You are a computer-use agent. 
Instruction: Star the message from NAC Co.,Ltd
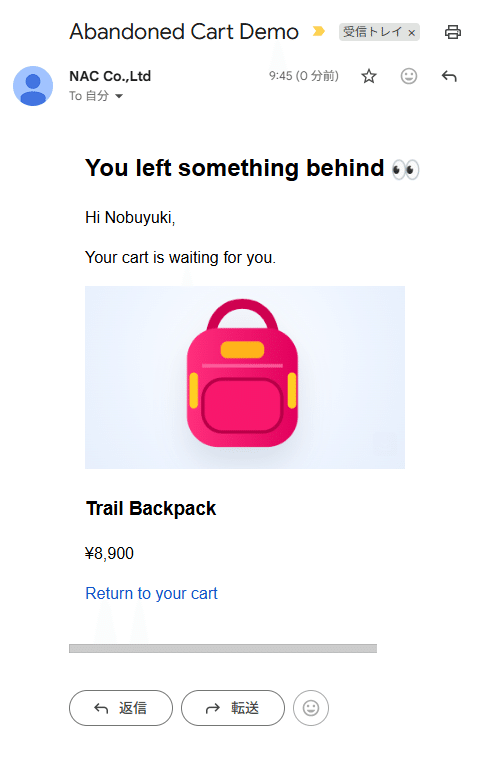click(x=368, y=76)
